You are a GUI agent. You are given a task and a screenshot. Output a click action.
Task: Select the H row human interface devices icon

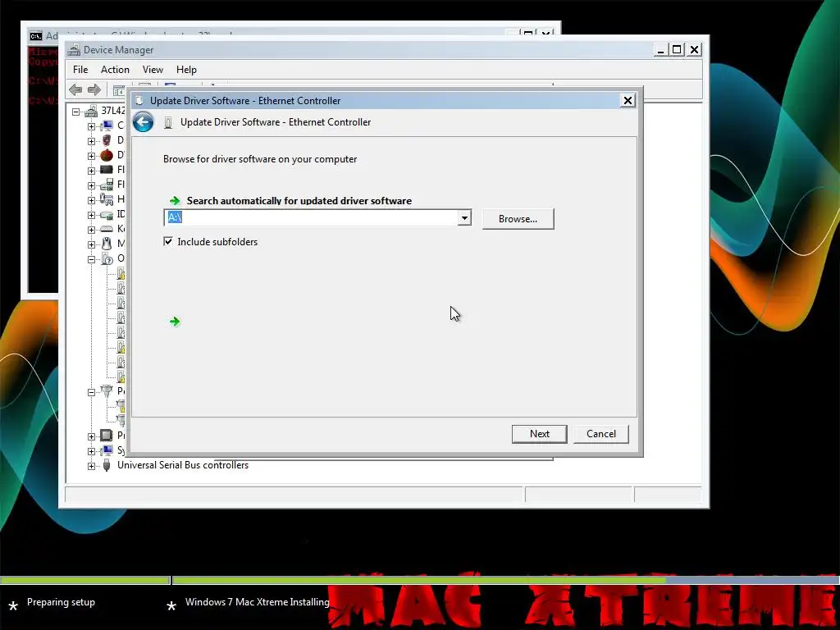pyautogui.click(x=107, y=199)
